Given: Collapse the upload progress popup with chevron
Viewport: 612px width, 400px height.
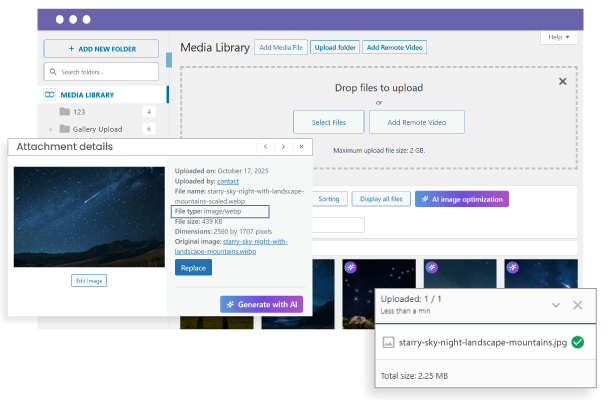Looking at the screenshot, I should pyautogui.click(x=556, y=305).
